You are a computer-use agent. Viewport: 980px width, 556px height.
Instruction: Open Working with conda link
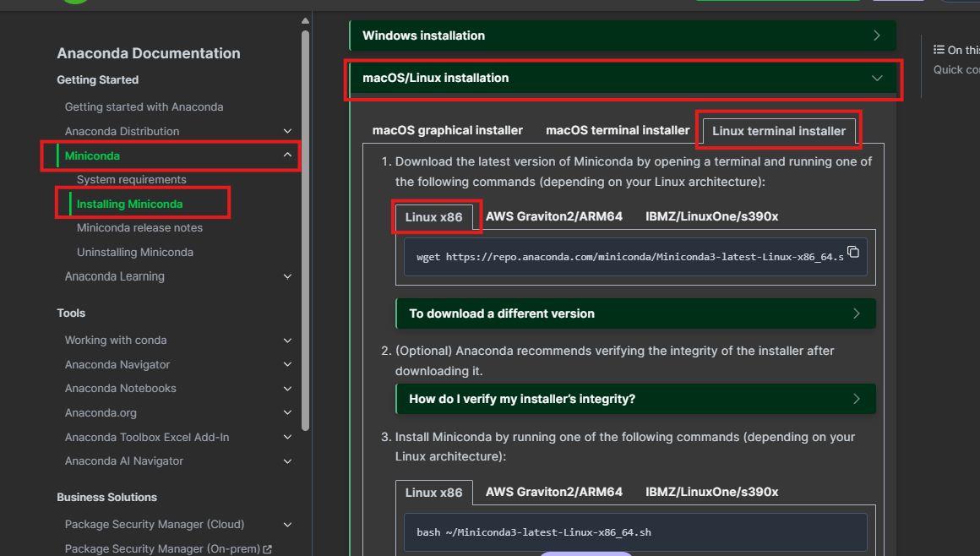116,341
